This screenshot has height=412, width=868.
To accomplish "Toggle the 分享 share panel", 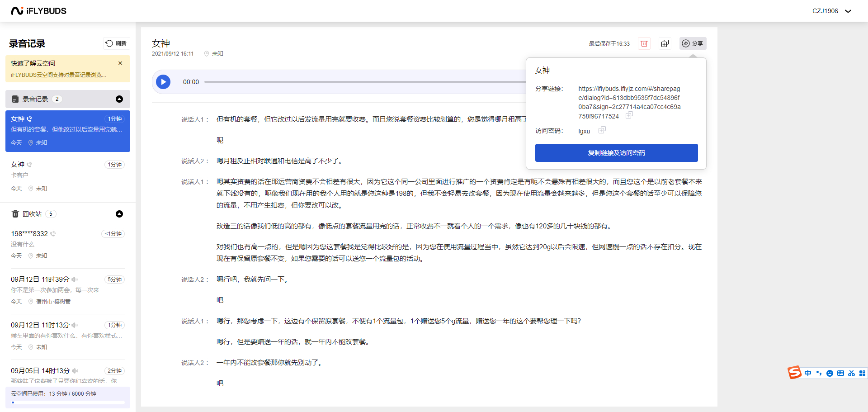I will pyautogui.click(x=693, y=43).
